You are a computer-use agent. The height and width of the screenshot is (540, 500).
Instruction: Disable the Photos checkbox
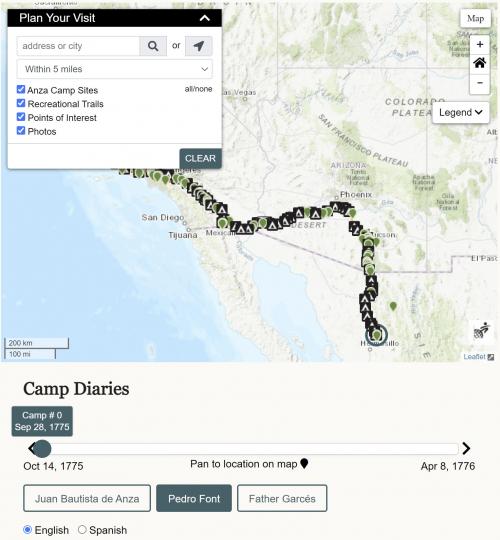click(21, 131)
